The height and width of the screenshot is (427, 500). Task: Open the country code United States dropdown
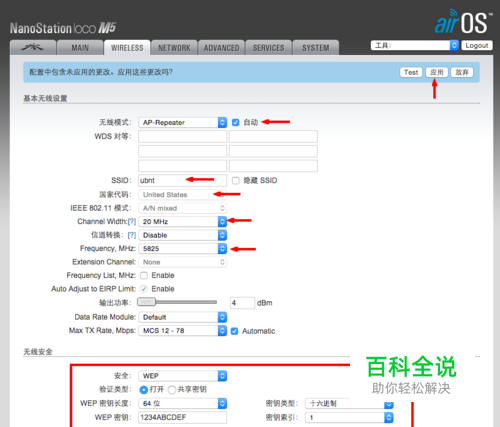click(x=183, y=195)
